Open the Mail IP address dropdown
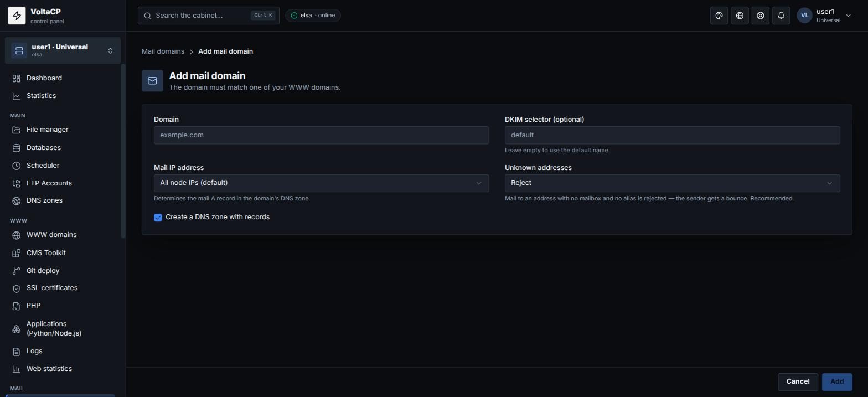 pyautogui.click(x=321, y=183)
